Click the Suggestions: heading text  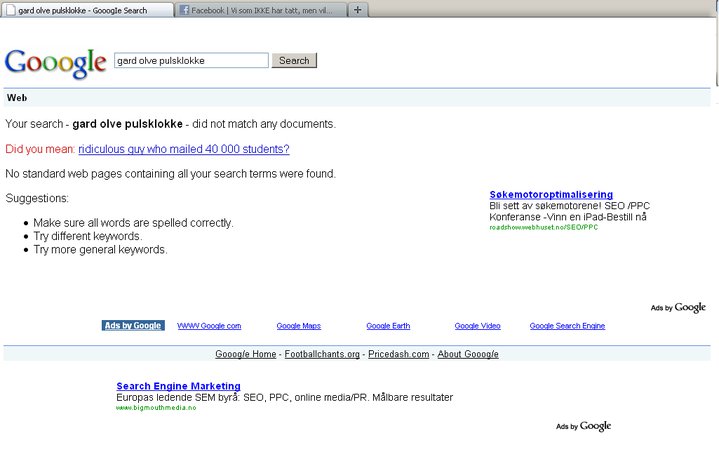pyautogui.click(x=37, y=198)
